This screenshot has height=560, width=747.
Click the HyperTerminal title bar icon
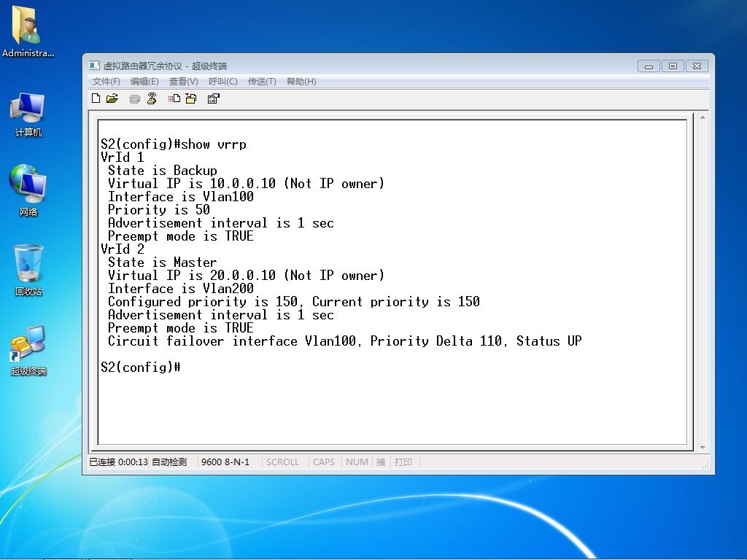coord(94,66)
